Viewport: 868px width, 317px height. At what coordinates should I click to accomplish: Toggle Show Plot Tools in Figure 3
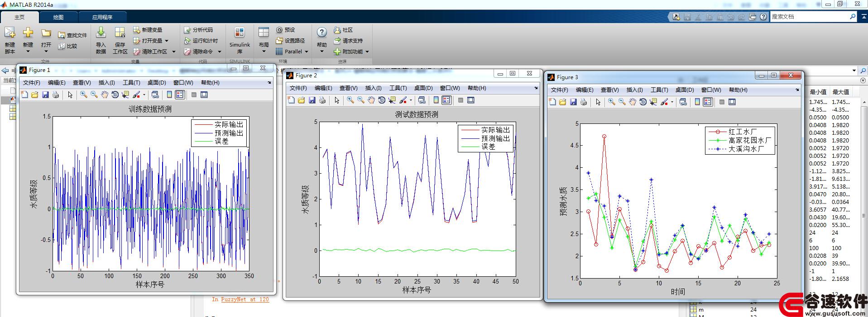[732, 102]
